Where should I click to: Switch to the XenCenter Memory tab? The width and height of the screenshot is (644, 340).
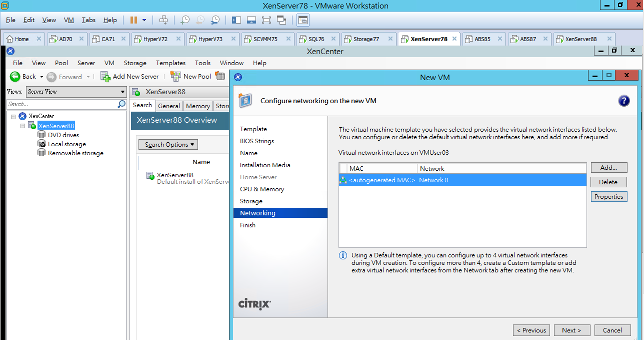coord(198,106)
